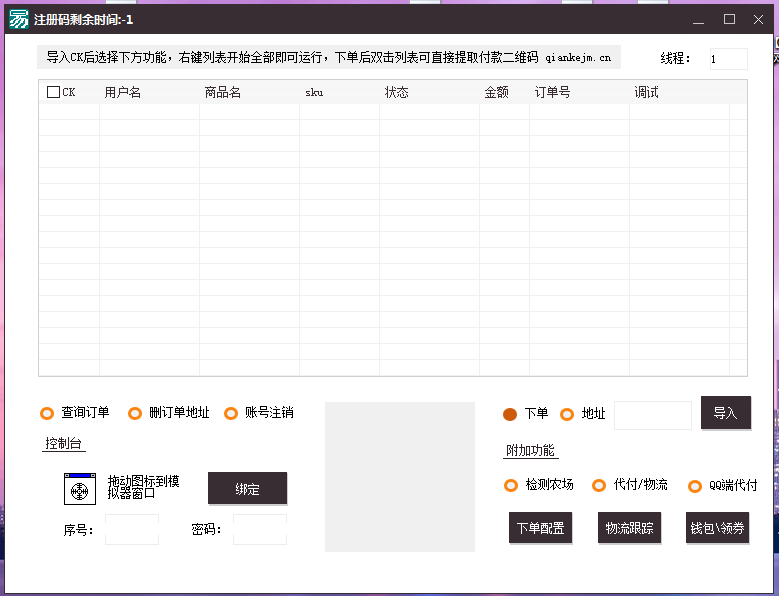Viewport: 779px width, 596px height.
Task: Select the 查询订单 radio option
Action: coord(47,413)
